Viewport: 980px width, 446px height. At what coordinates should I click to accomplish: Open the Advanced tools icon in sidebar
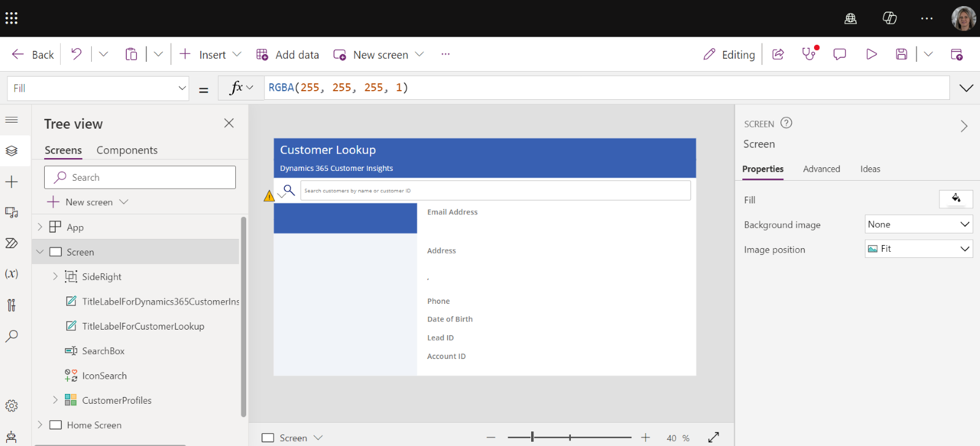point(12,304)
